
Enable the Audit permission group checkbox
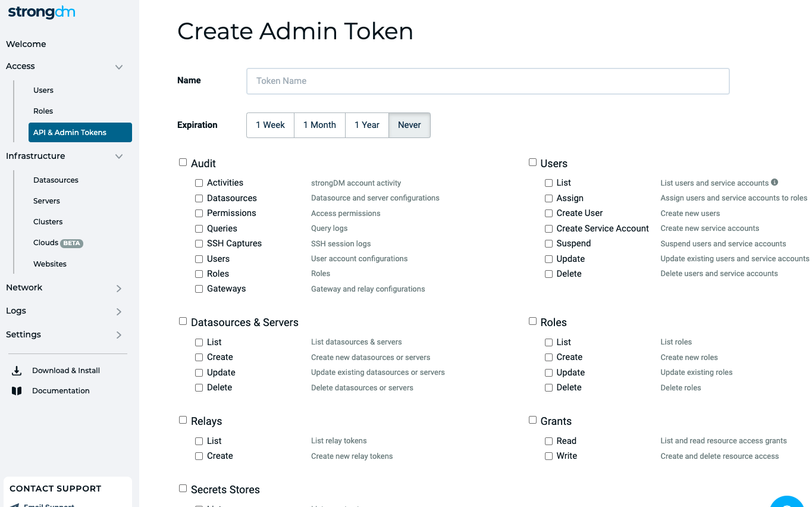pos(183,162)
